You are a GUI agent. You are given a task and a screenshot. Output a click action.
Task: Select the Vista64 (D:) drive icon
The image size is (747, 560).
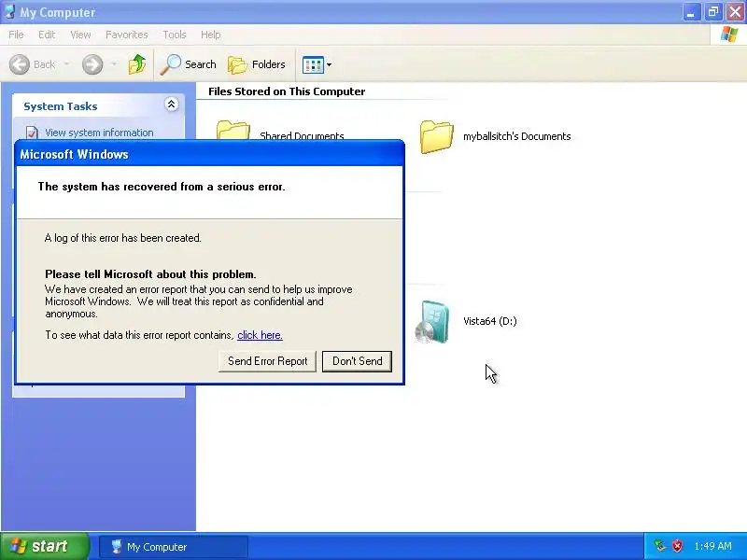(x=432, y=321)
